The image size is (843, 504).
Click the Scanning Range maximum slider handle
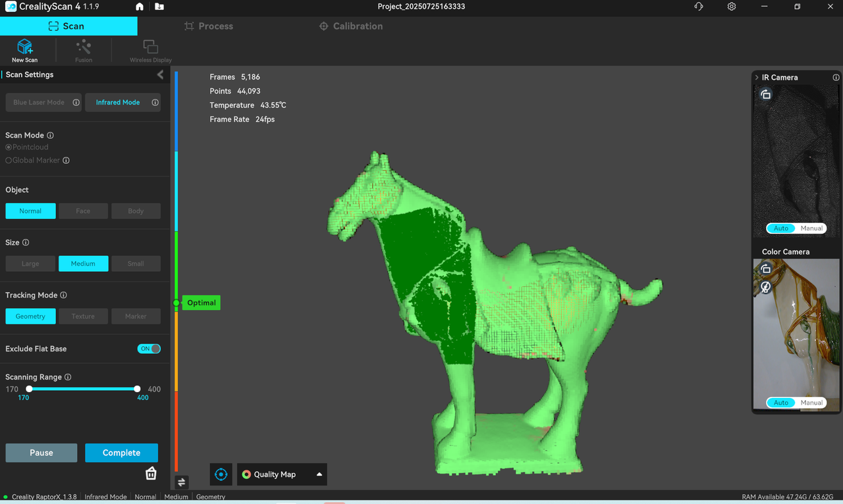[x=137, y=389]
